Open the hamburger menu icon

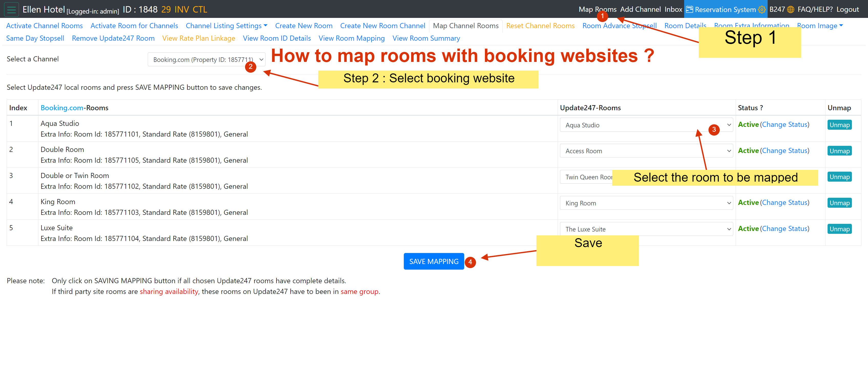pos(11,9)
